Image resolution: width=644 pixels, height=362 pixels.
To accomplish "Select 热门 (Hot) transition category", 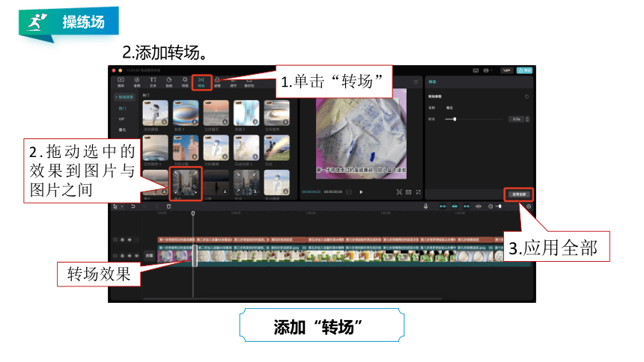I will 122,108.
